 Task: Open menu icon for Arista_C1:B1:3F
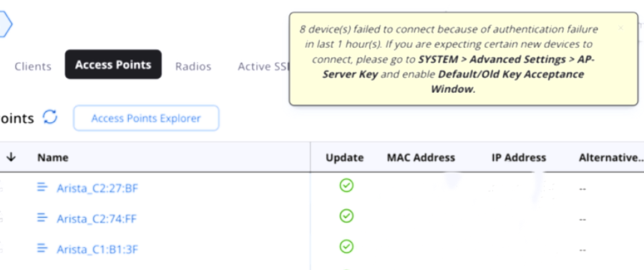coord(42,248)
